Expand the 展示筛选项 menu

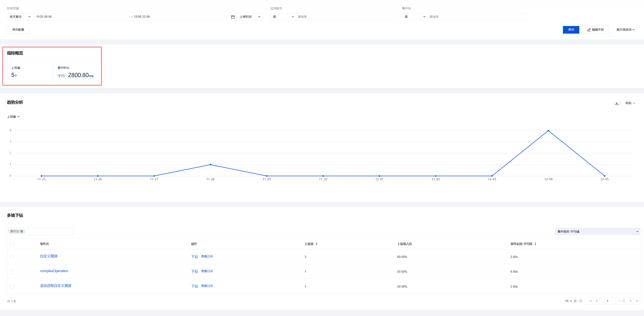pos(625,30)
